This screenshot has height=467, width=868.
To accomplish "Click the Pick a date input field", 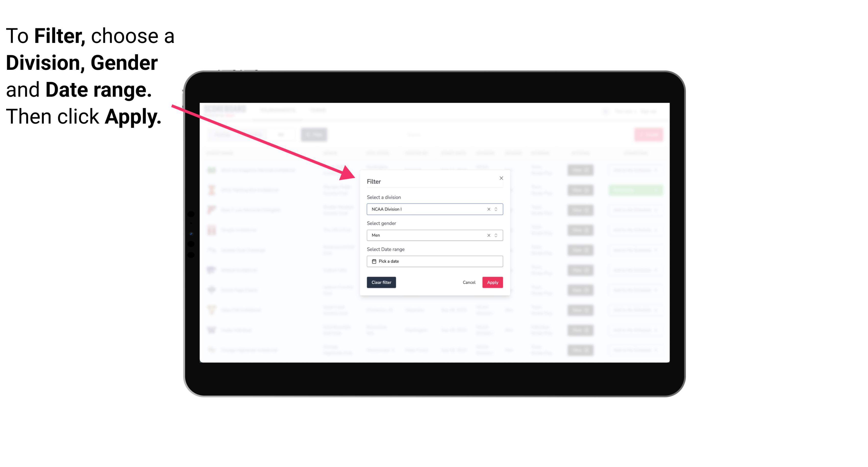I will coord(434,261).
